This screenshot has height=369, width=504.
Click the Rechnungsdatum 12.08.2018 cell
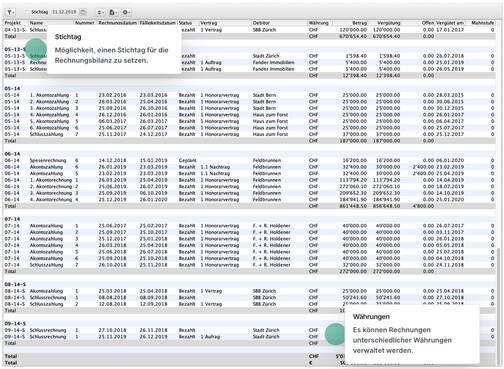112,304
